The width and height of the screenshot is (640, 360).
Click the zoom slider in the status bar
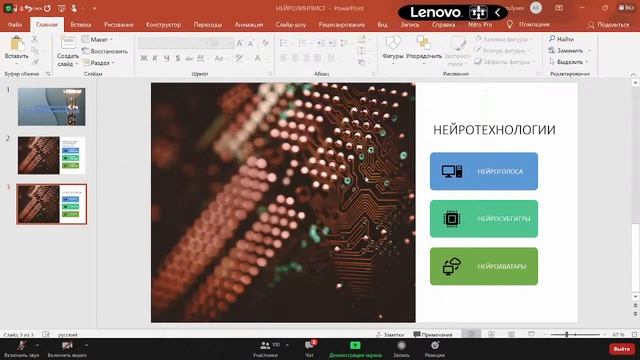click(576, 334)
